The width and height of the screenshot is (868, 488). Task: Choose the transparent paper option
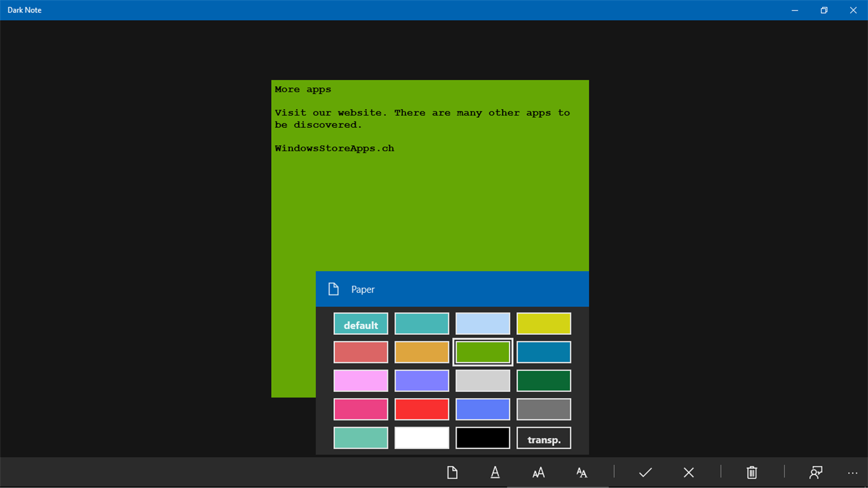click(544, 438)
